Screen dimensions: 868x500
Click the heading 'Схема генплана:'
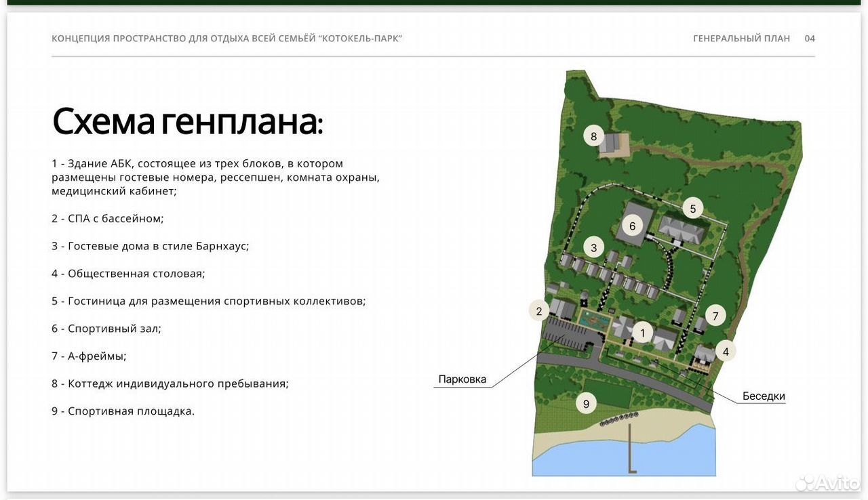tap(188, 122)
